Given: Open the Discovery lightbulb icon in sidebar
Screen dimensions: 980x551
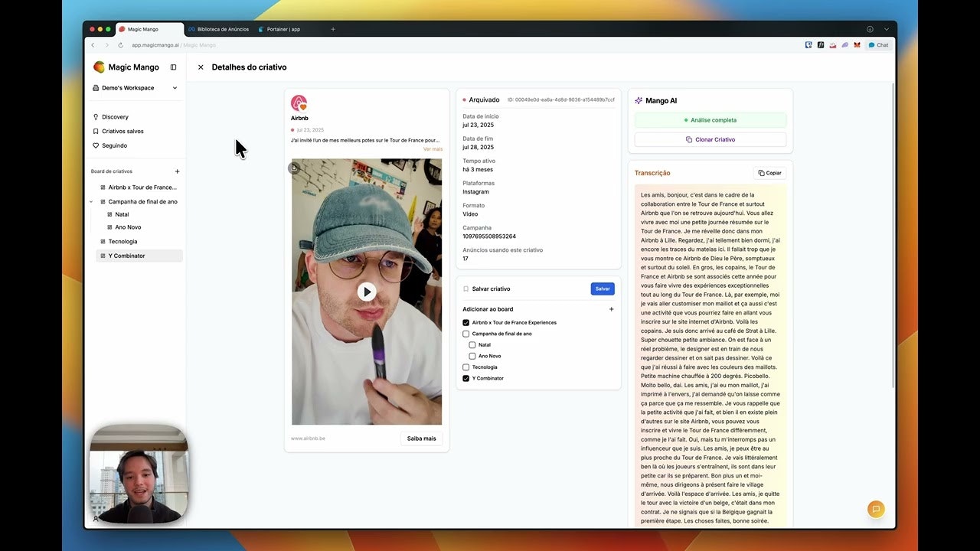Looking at the screenshot, I should pyautogui.click(x=95, y=117).
